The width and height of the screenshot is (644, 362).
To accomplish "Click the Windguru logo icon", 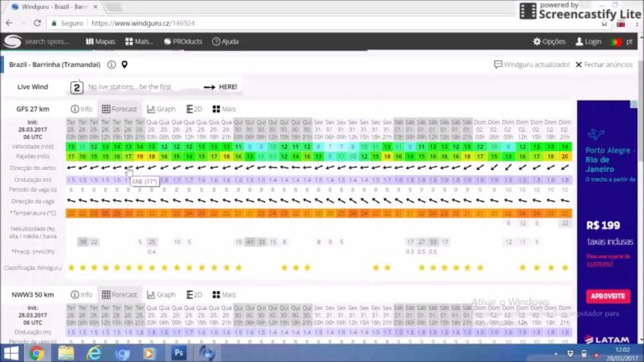I will 13,41.
